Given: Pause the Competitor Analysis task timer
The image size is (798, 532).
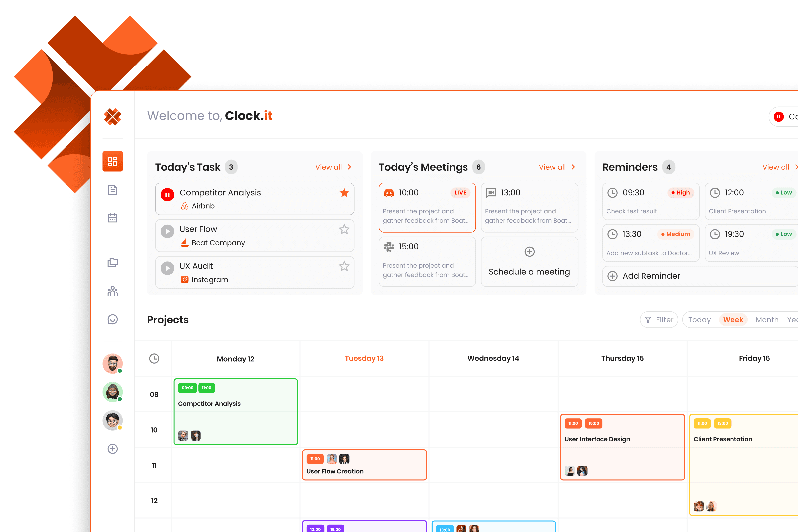Looking at the screenshot, I should 167,195.
